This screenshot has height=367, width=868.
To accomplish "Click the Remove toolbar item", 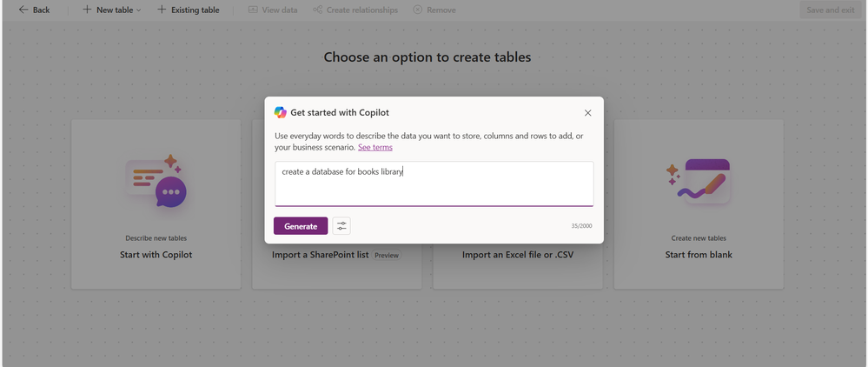I will coord(434,10).
